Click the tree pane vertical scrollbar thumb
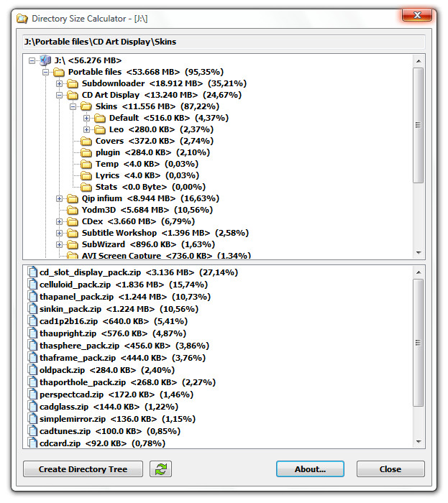448x503 pixels. point(418,126)
